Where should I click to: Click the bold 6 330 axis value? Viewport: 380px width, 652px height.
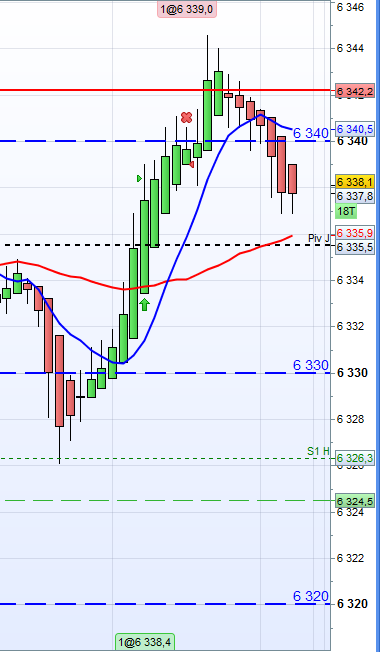point(352,373)
